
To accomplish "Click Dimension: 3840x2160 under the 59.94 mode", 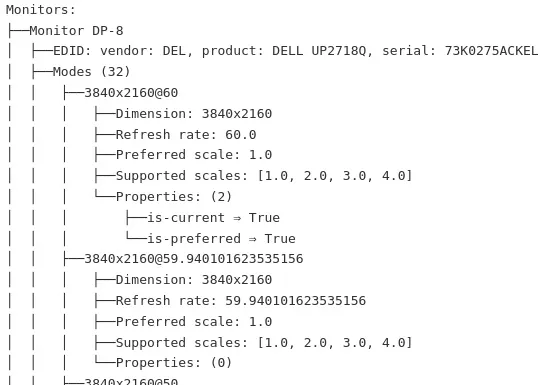I will tap(194, 280).
